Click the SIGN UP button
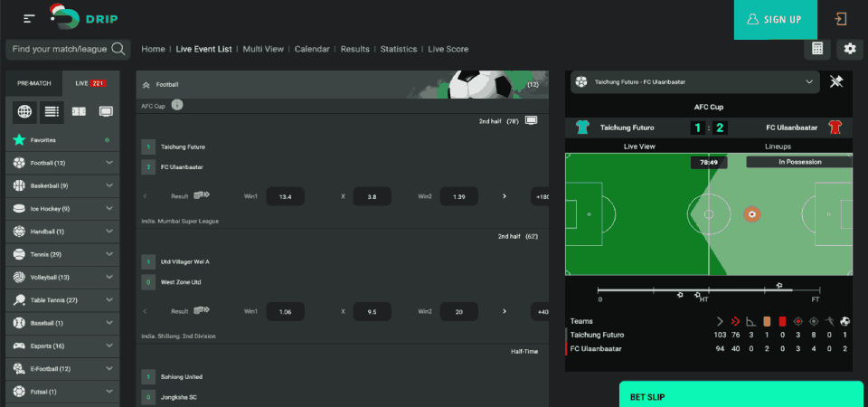868x407 pixels. point(776,19)
